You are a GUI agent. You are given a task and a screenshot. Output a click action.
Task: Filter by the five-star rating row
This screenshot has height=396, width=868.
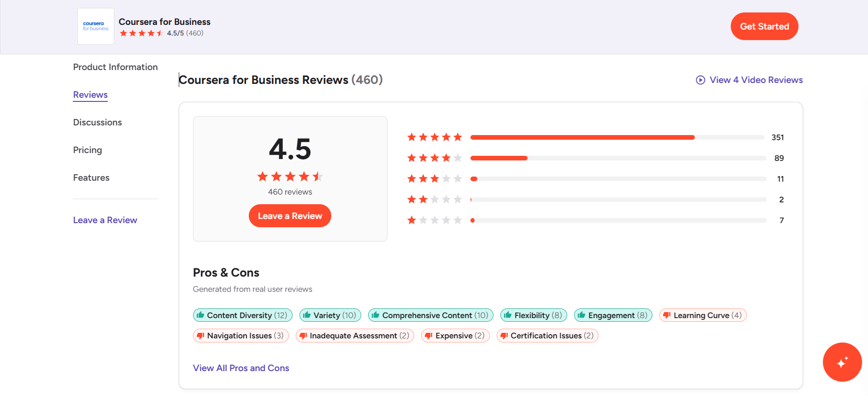pos(595,137)
